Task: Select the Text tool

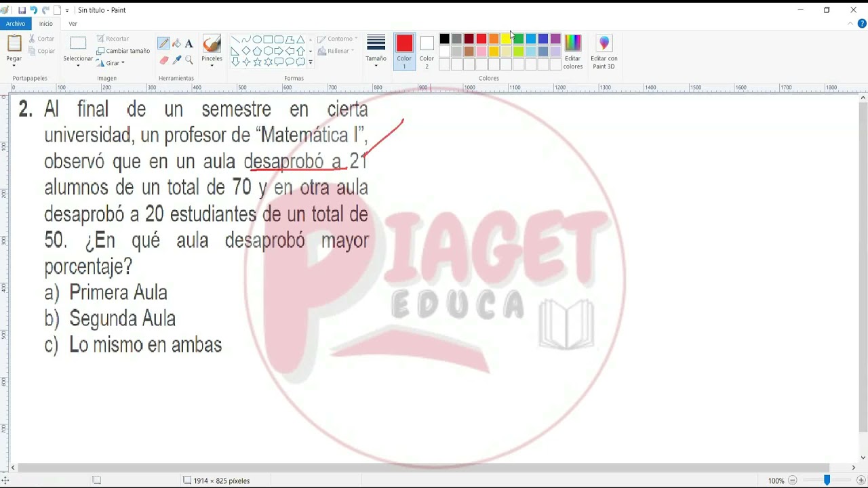Action: point(189,43)
